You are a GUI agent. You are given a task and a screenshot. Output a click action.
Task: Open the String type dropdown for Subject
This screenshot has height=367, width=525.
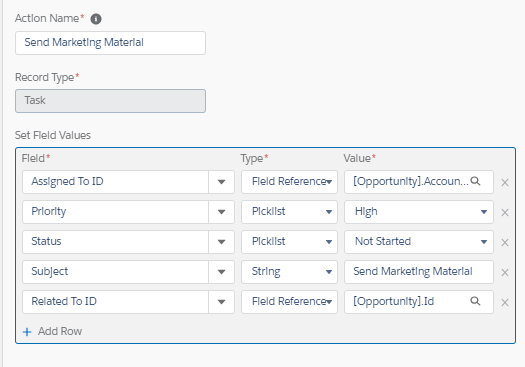pos(289,272)
